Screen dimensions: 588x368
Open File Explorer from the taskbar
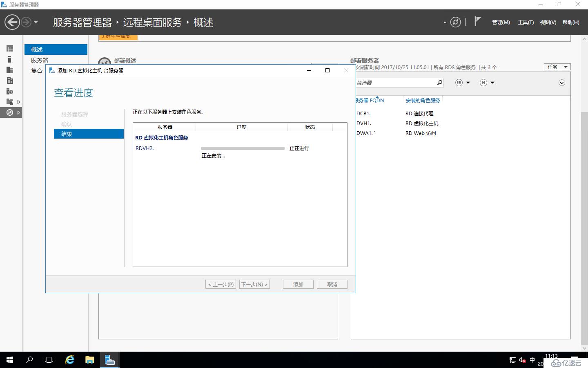point(89,360)
